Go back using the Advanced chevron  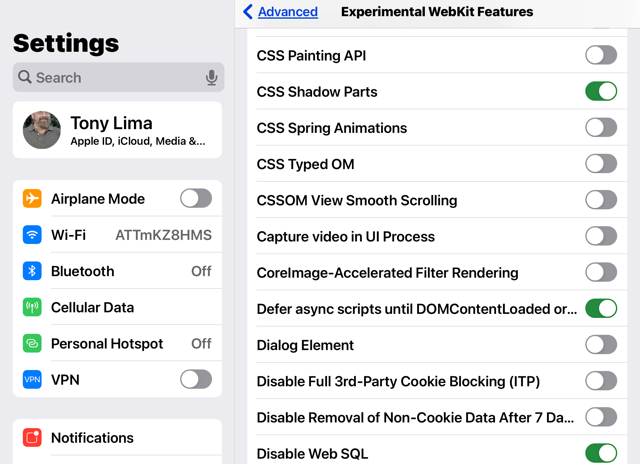coord(248,11)
